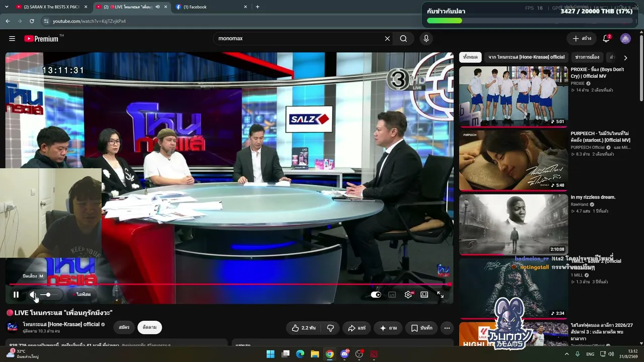The height and width of the screenshot is (362, 644).
Task: Open more actions three-dot menu
Action: [447, 328]
